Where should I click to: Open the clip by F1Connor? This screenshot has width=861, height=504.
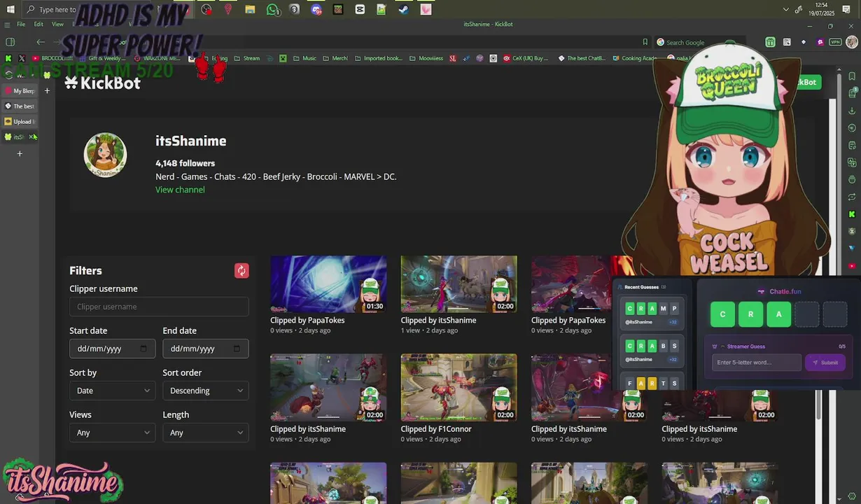[x=458, y=387]
